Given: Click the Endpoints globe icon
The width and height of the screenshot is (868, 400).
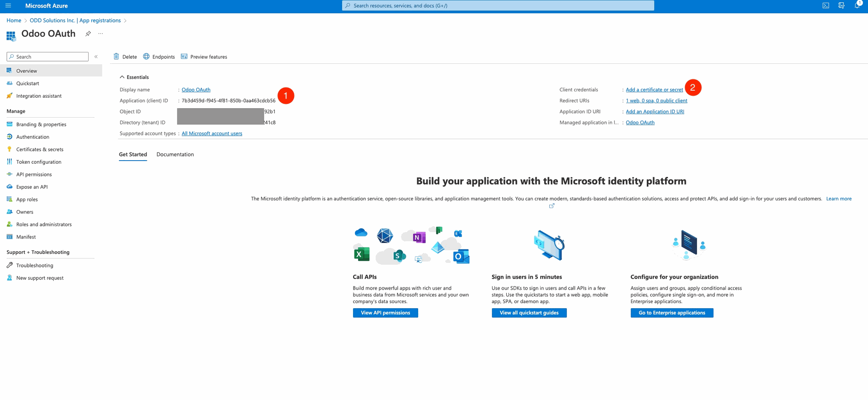Looking at the screenshot, I should click(146, 57).
